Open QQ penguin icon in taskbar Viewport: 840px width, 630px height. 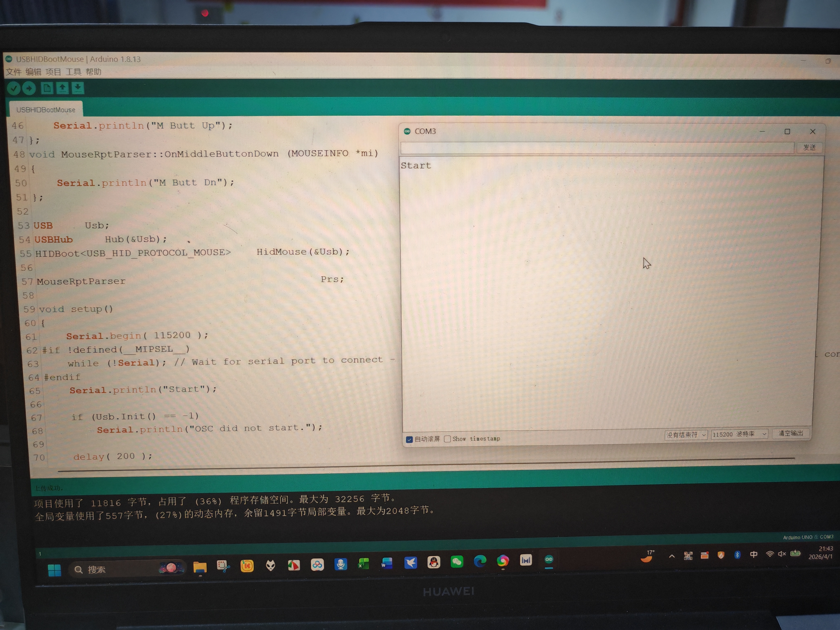click(434, 562)
